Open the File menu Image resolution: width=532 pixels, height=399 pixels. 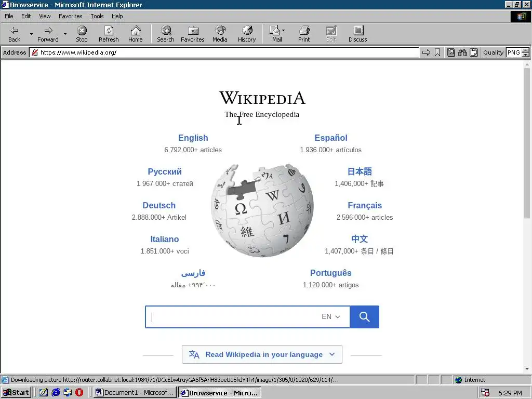pos(9,16)
